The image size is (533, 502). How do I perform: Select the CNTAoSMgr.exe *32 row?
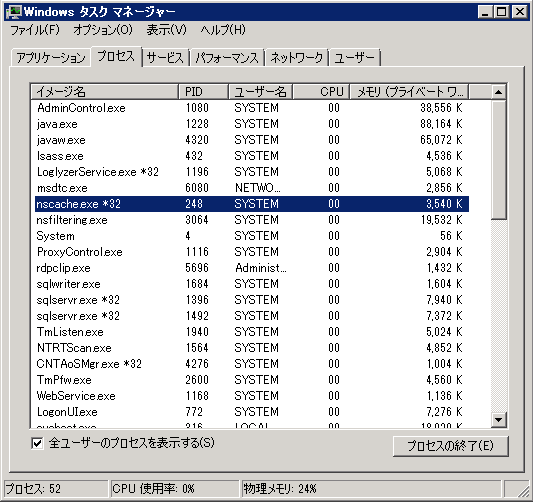[252, 364]
